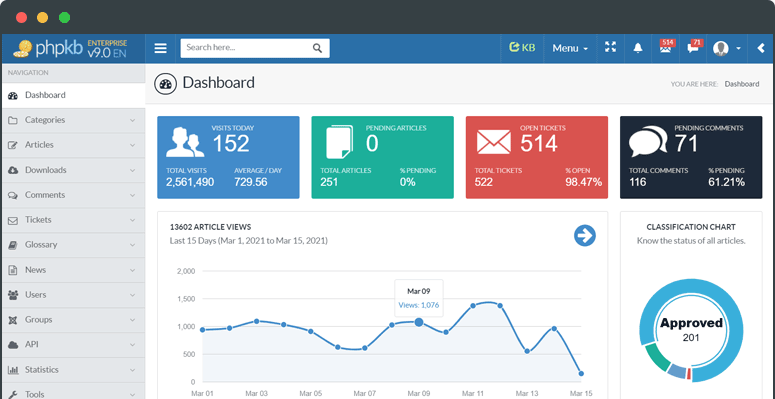The width and height of the screenshot is (775, 399).
Task: Click the macOS green maximize dot
Action: [x=64, y=18]
